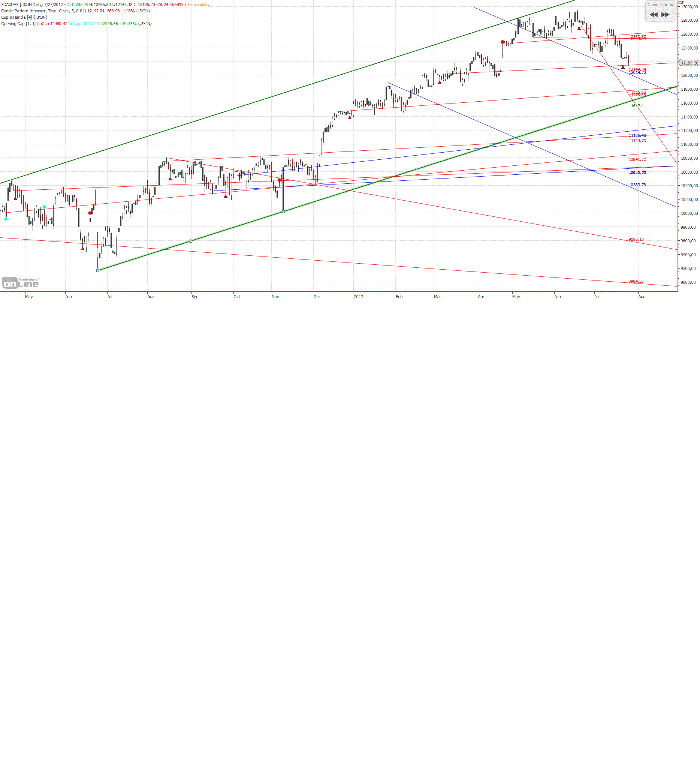Select the Cup & Handle [4] legend entry
The width and height of the screenshot is (700, 768).
point(24,18)
